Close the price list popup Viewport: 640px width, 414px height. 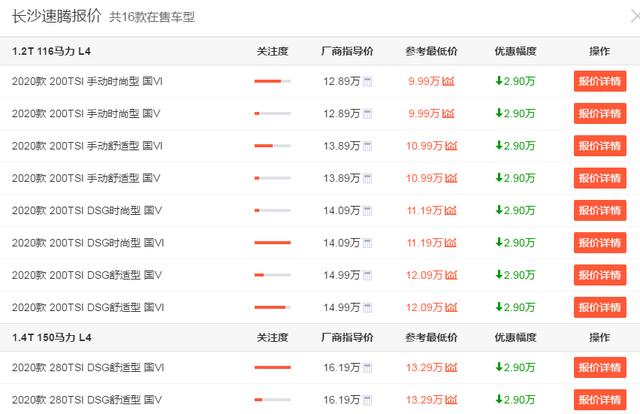635,17
